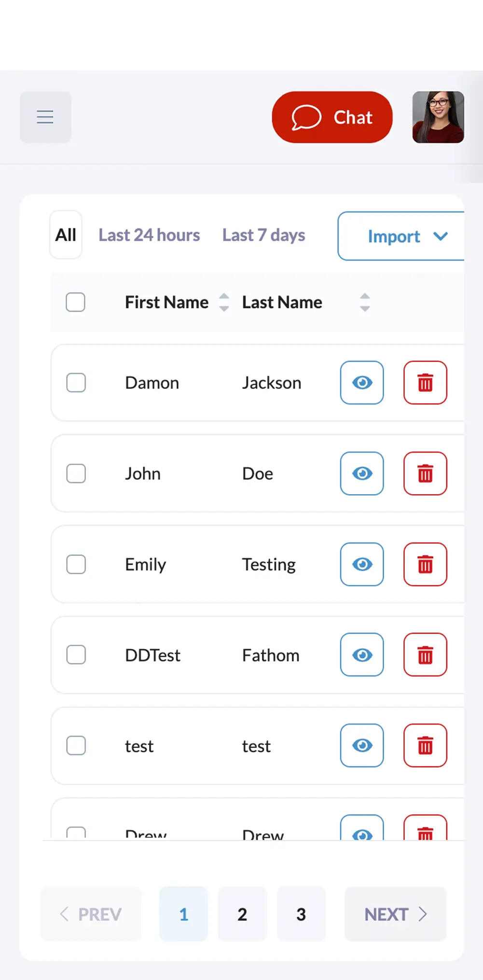Show the Last 7 days tab

pos(263,235)
